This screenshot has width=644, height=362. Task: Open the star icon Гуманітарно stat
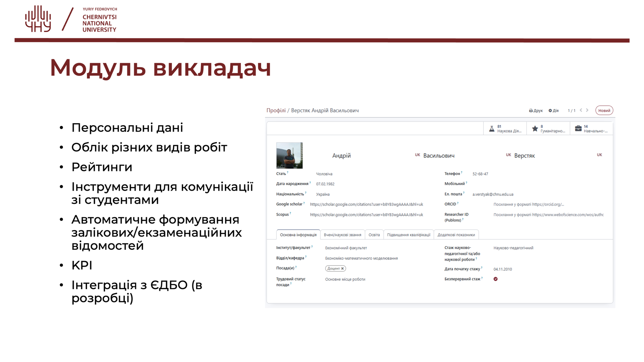pos(548,129)
